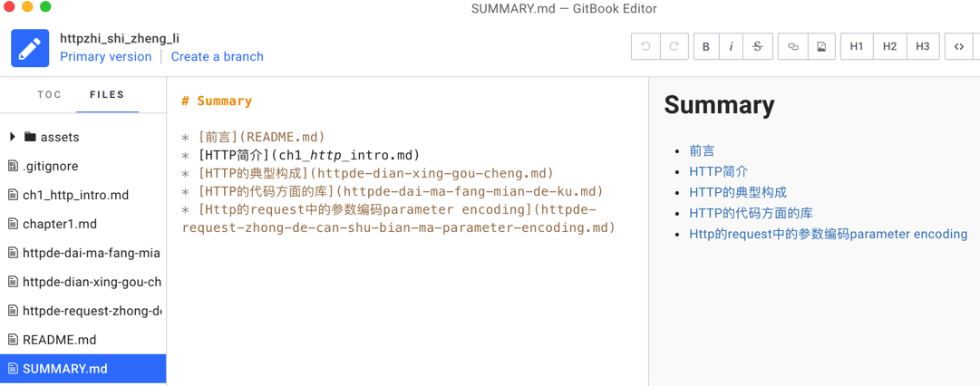Click the Redo toolbar icon
This screenshot has height=386, width=980.
(674, 47)
